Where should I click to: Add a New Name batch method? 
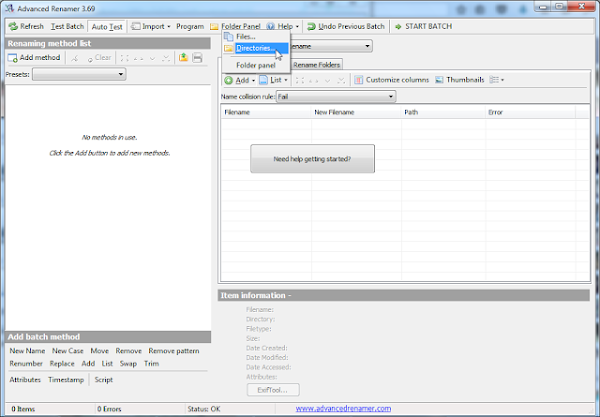27,351
